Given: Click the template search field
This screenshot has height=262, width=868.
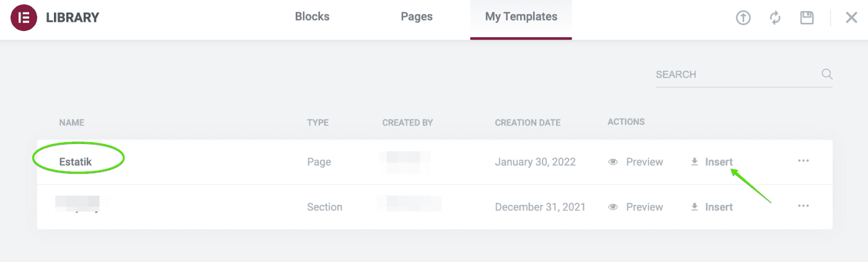Looking at the screenshot, I should pyautogui.click(x=735, y=75).
